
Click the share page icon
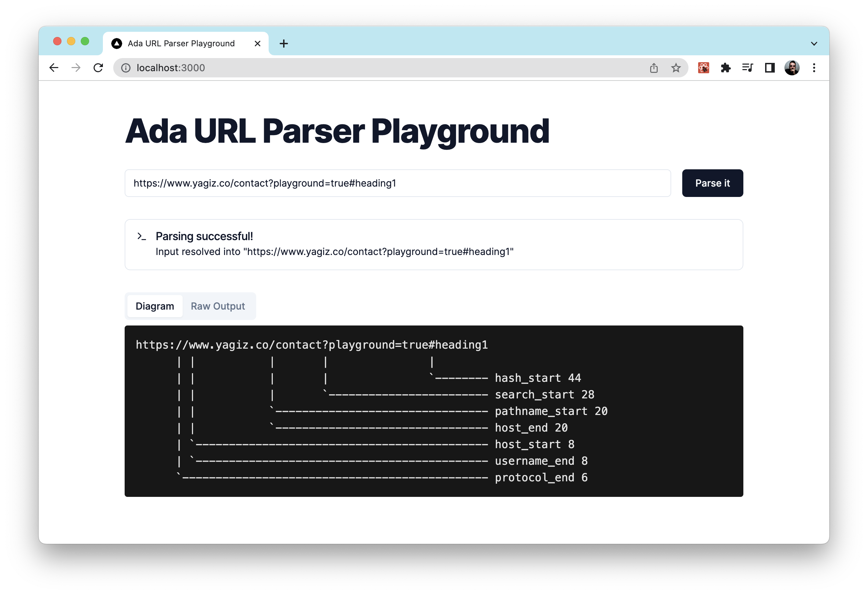click(654, 68)
